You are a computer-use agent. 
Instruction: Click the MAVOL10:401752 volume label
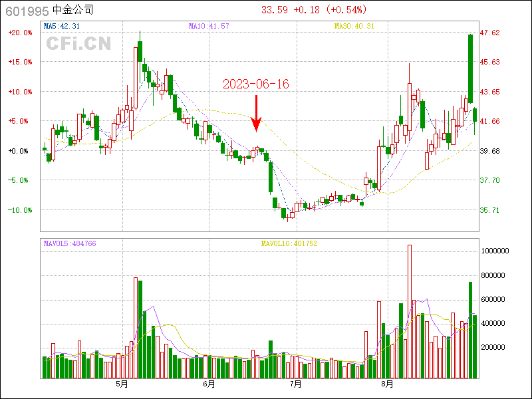click(x=289, y=244)
